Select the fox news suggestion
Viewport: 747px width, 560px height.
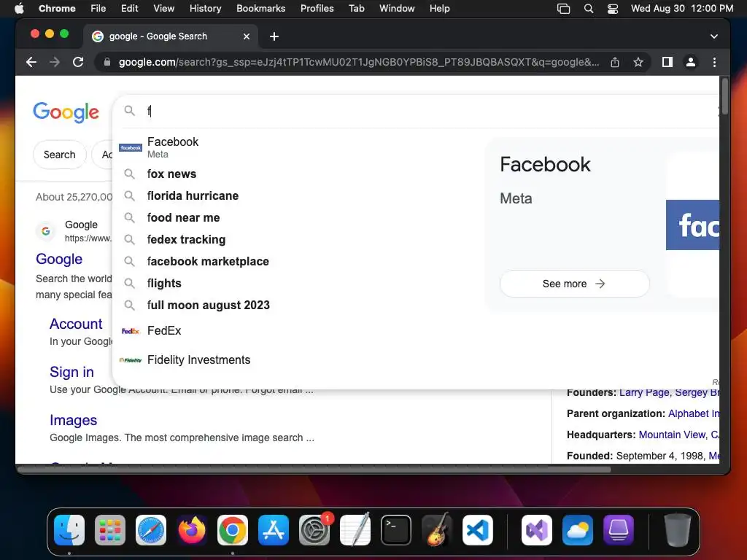(x=298, y=174)
